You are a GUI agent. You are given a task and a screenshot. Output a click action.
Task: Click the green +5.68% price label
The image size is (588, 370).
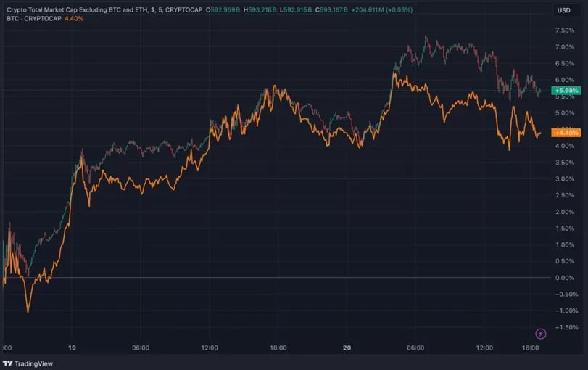click(566, 91)
